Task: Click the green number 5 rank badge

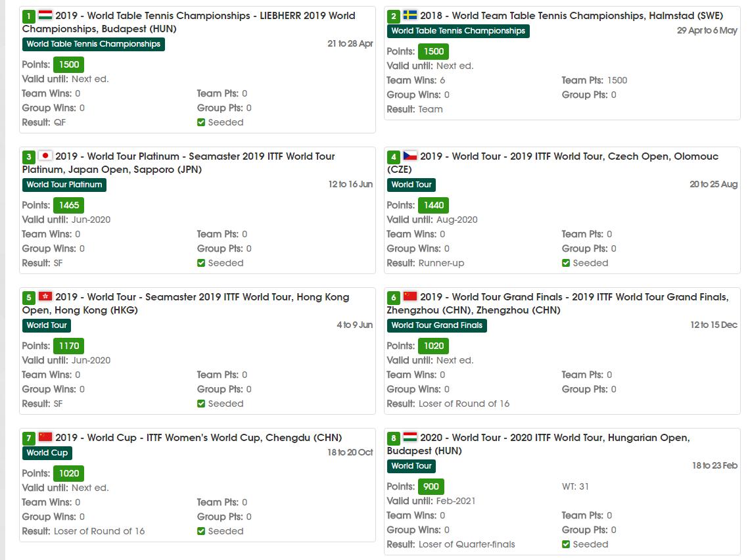Action: tap(28, 298)
